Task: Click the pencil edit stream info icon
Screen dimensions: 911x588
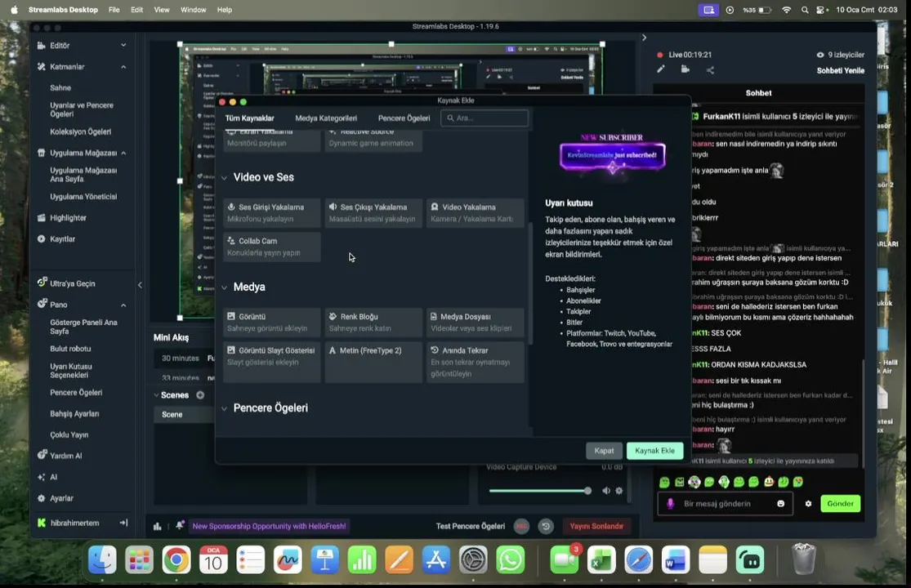Action: [661, 69]
